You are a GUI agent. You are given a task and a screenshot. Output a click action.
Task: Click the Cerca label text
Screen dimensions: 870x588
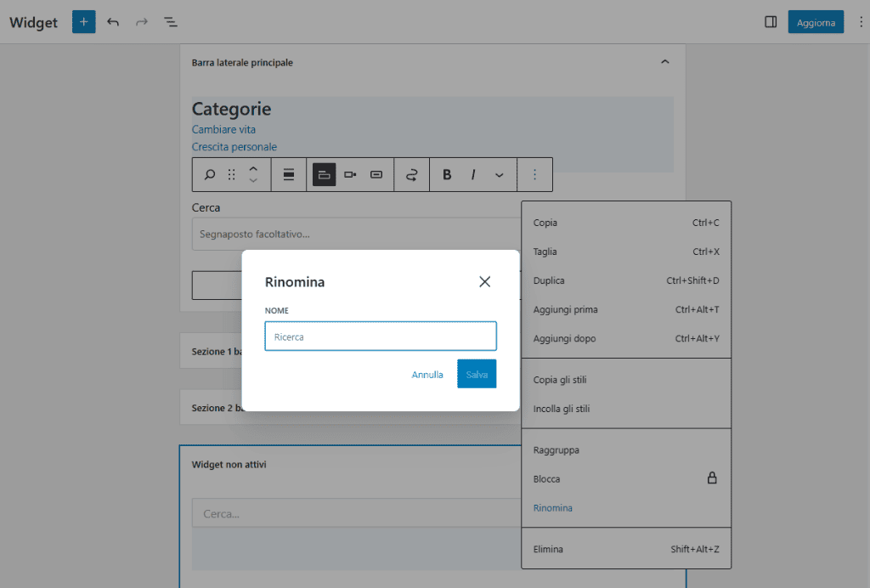tap(206, 207)
